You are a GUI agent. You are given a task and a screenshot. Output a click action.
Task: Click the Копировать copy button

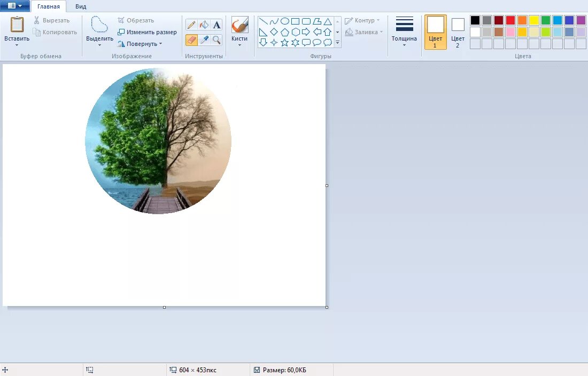click(x=55, y=32)
